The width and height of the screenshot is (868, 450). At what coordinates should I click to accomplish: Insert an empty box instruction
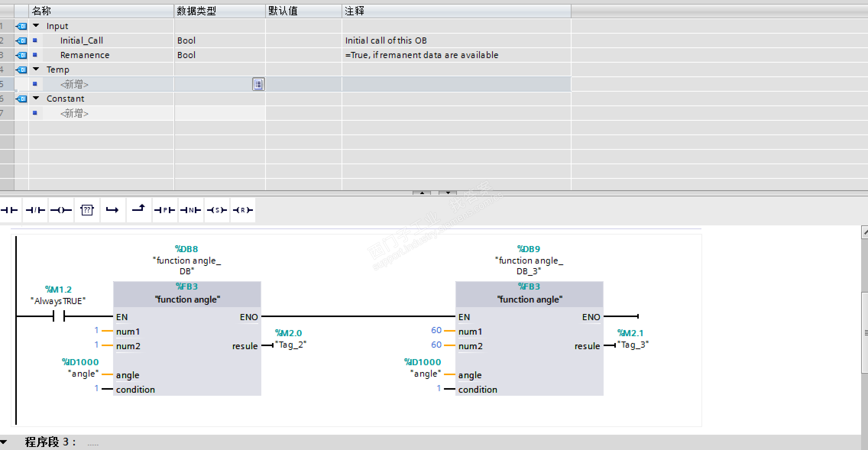coord(87,210)
